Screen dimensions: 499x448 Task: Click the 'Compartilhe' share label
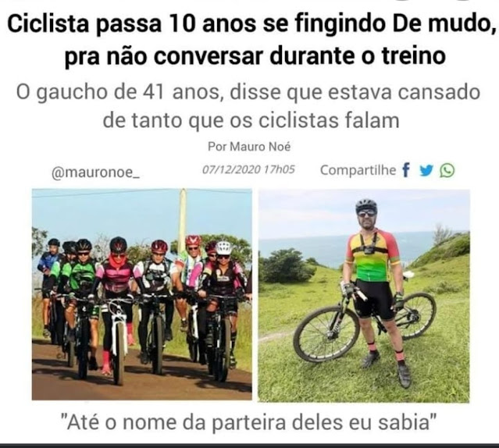(x=358, y=170)
